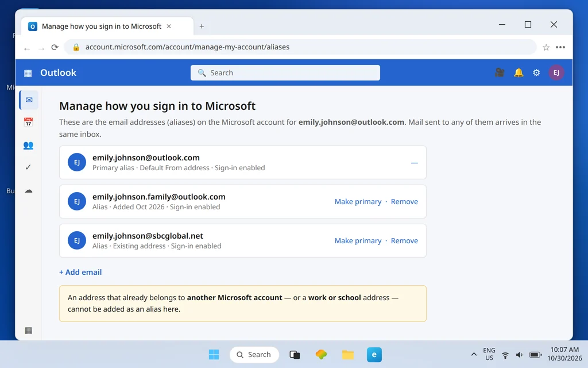Open the Outlook app launcher grid

coord(28,73)
